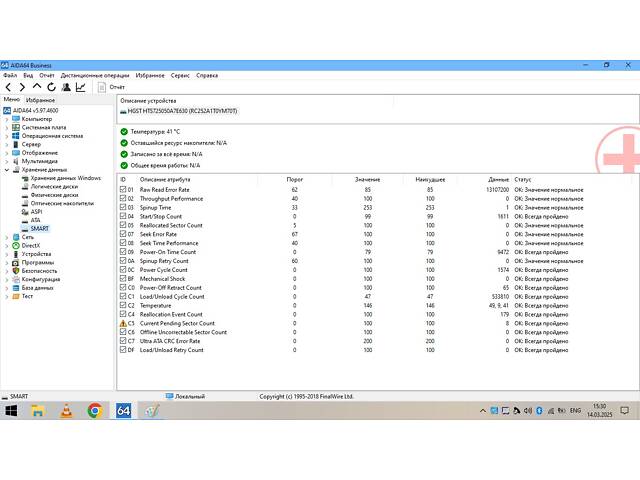This screenshot has width=640, height=480.
Task: Select the Конфигурация icon in tree
Action: pyautogui.click(x=16, y=279)
